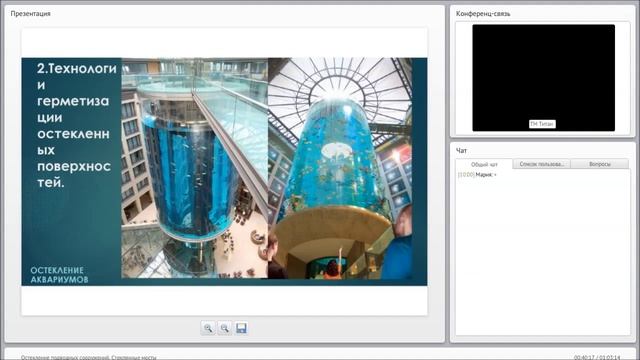Click the presentation slide image

point(224,171)
